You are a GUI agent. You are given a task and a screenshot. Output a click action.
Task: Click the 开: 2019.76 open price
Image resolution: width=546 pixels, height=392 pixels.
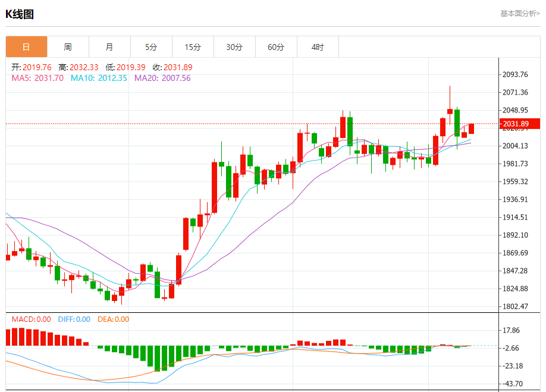32,67
